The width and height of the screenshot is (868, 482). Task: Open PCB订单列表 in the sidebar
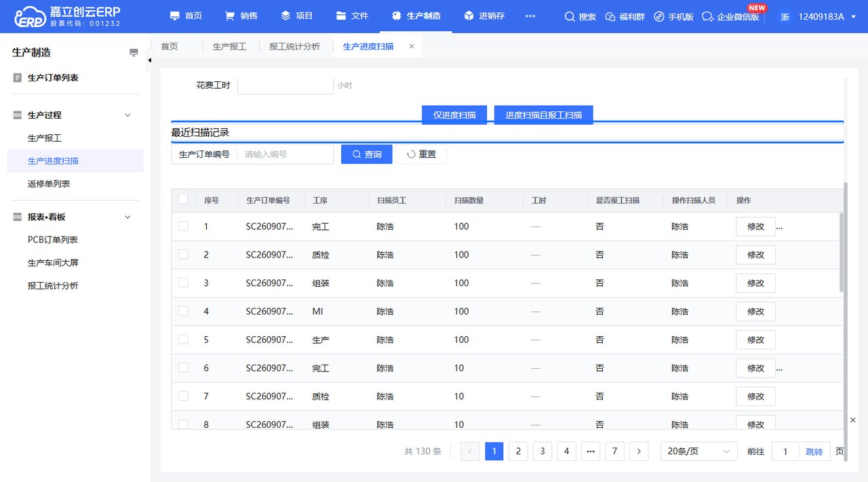pos(53,240)
